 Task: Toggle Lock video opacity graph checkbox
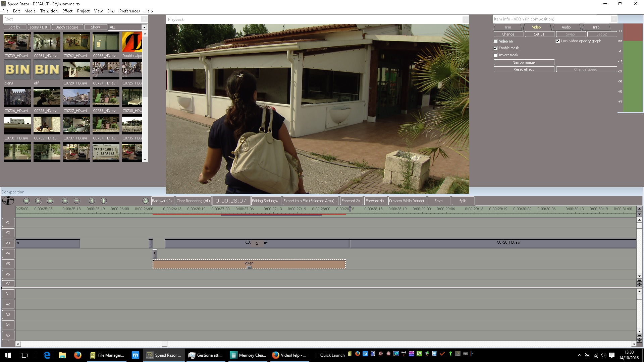click(558, 41)
